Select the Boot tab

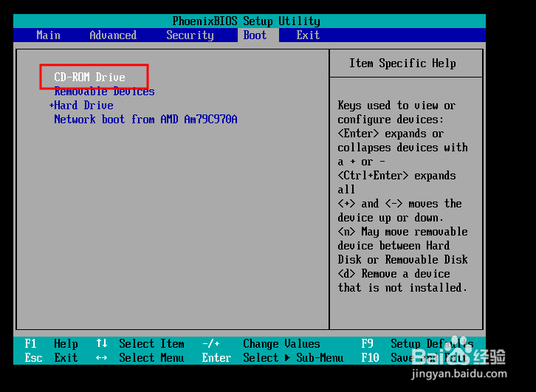(x=255, y=35)
